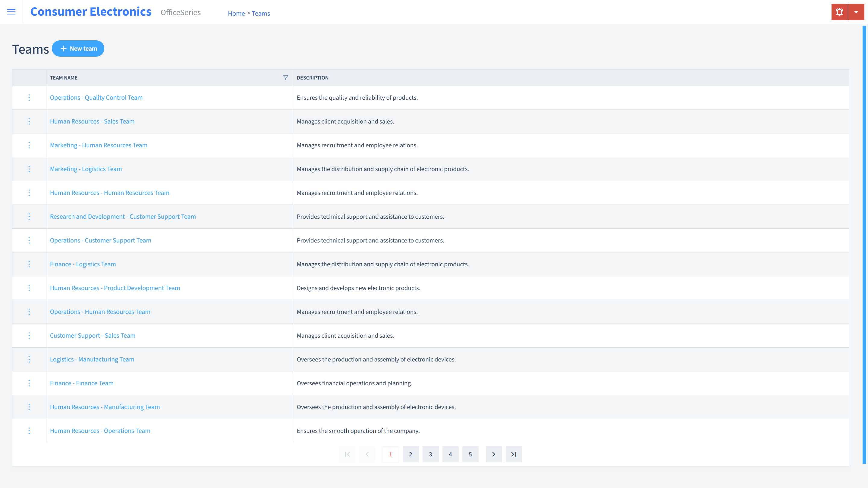The height and width of the screenshot is (488, 868).
Task: Open Human Resources Manufacturing Team link
Action: (105, 407)
